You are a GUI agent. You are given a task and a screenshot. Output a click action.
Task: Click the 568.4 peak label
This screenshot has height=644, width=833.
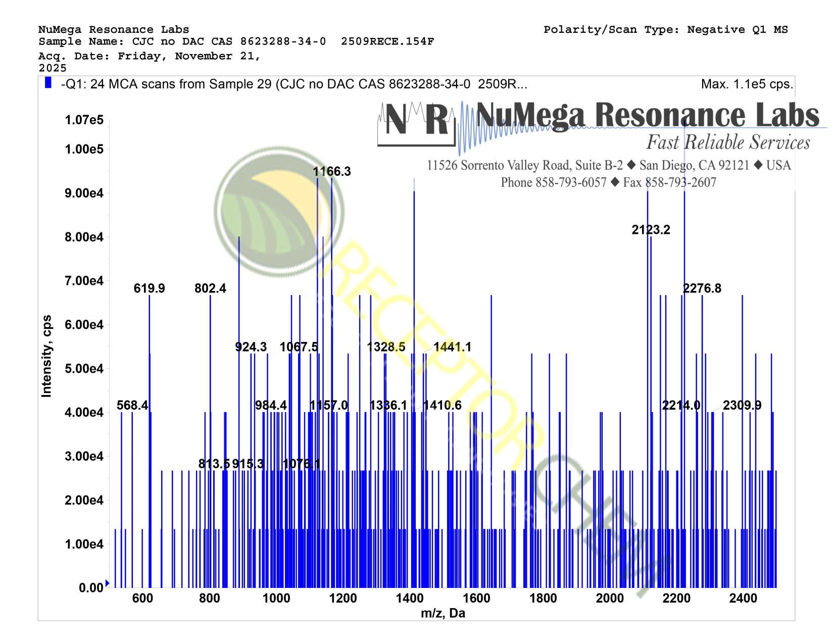coord(132,406)
